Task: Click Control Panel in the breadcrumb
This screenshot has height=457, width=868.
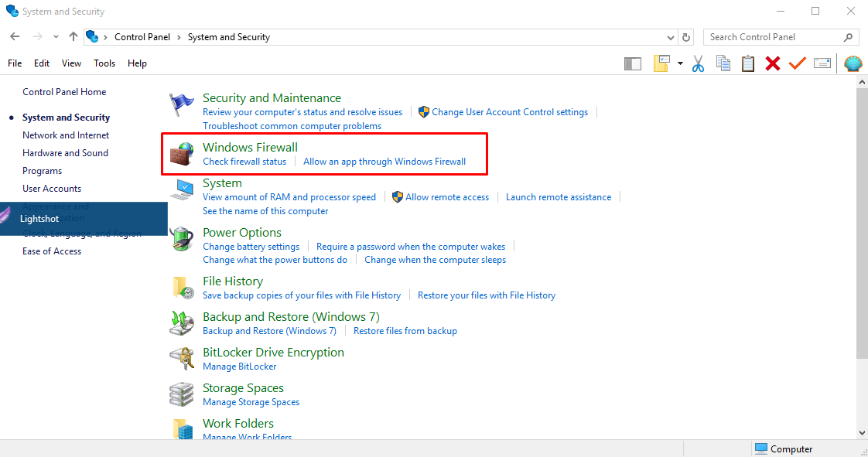Action: click(x=142, y=37)
